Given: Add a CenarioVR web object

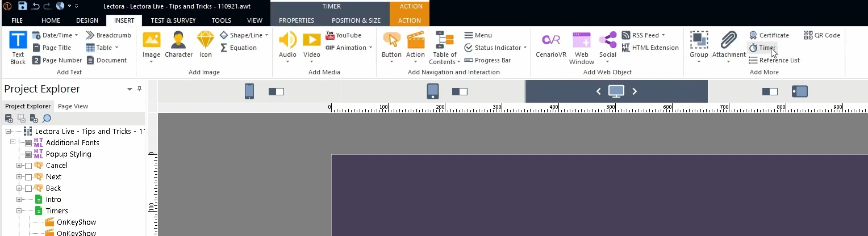Looking at the screenshot, I should click(x=550, y=45).
